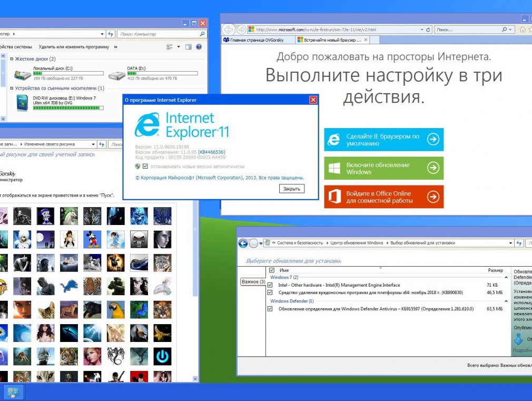This screenshot has width=532, height=401.
Task: Click the search magnifier in Internet Explorer
Action: [x=505, y=30]
